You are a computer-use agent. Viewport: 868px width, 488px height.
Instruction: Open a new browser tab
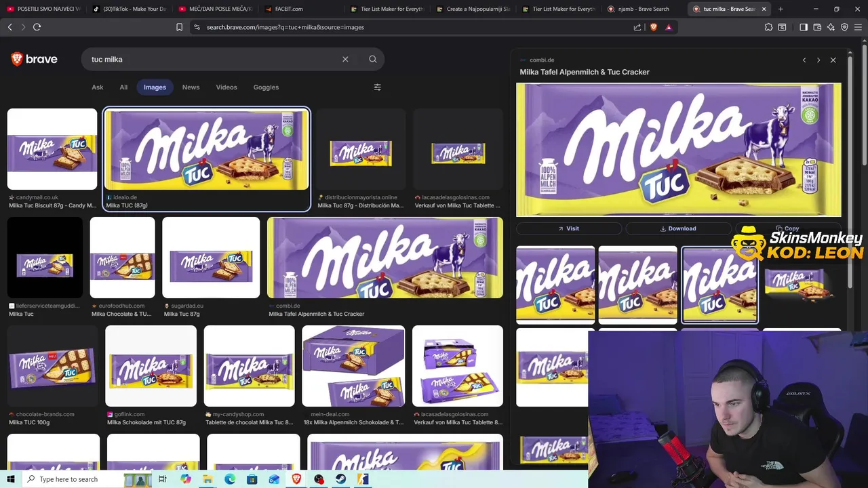[x=781, y=9]
